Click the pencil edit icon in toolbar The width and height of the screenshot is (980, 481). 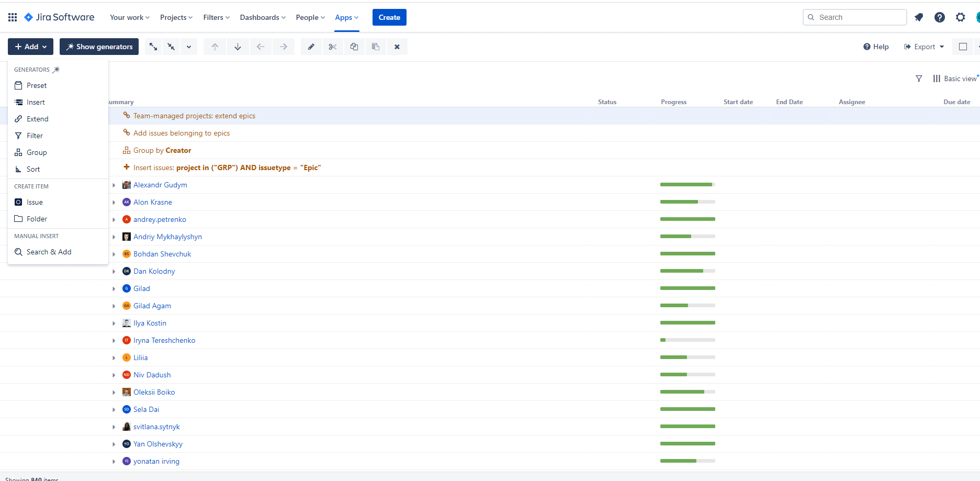coord(311,47)
